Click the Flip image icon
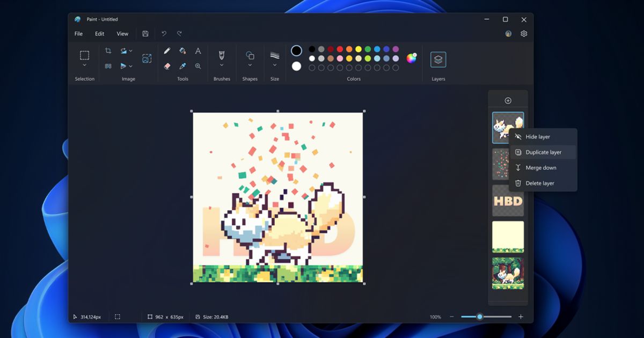This screenshot has height=338, width=644. point(123,66)
